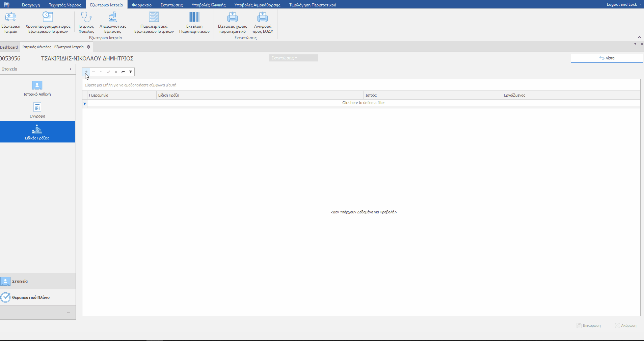Open Χρονοπρογραμματισμός Εξωτερικών Ιατρείων scheduler
The image size is (644, 341).
[x=48, y=17]
